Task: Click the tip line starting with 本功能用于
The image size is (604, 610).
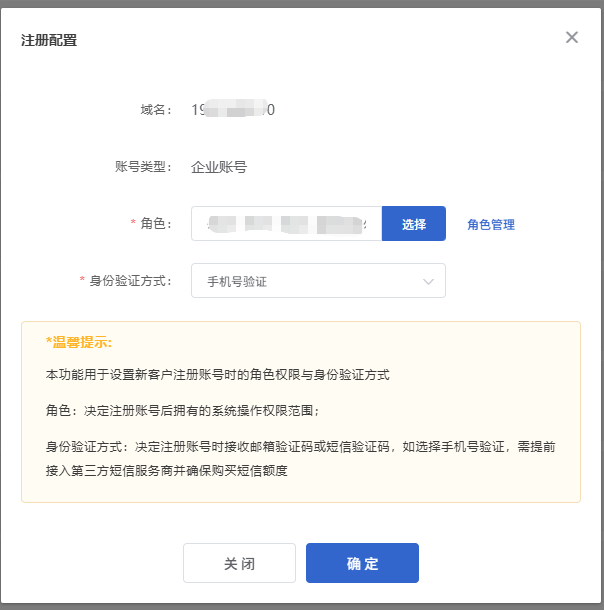Action: 217,375
